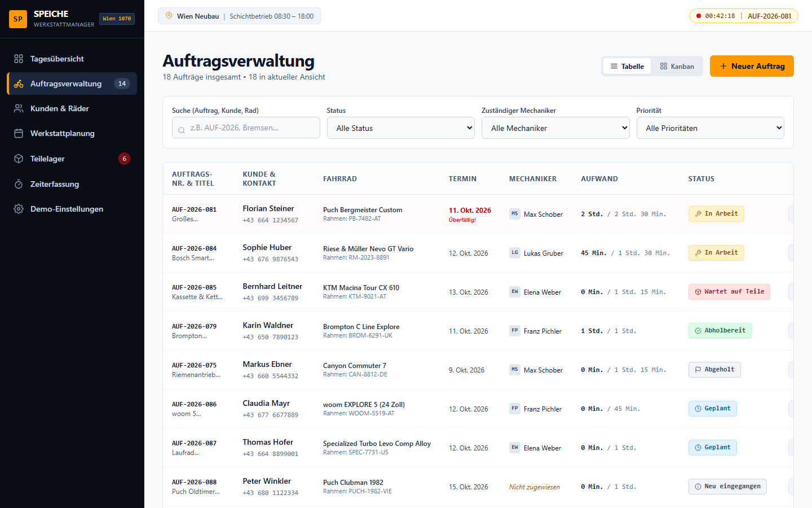812x508 pixels.
Task: Open the Zuständiger Mechaniker dropdown
Action: (555, 128)
